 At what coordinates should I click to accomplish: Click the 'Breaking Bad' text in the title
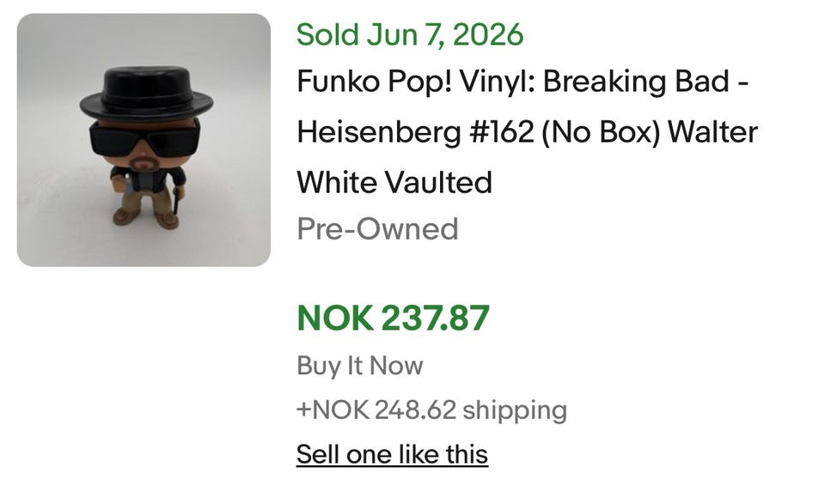tap(636, 82)
